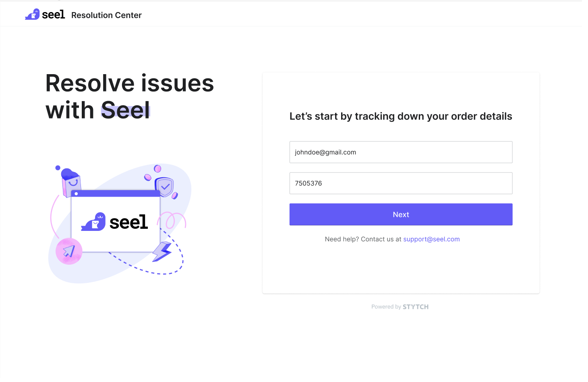Viewport: 588px width, 382px height.
Task: Open the support@seel.com email link
Action: click(x=431, y=239)
